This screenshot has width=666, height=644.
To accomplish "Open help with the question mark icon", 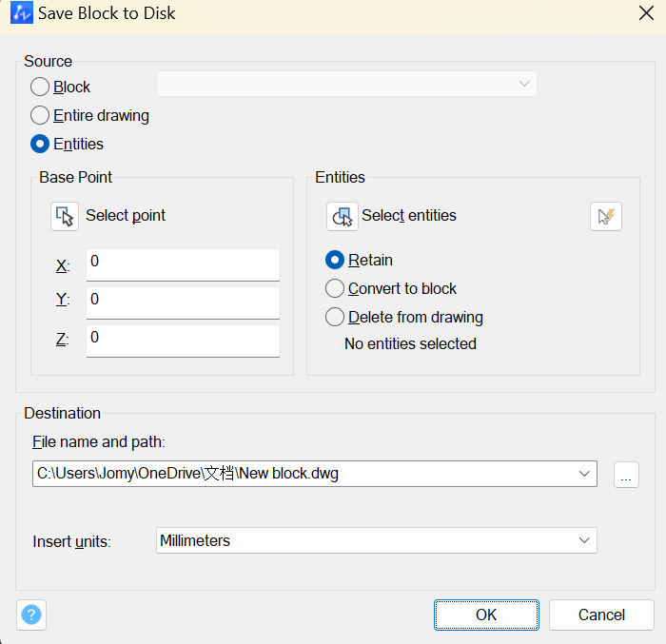I will click(x=31, y=615).
